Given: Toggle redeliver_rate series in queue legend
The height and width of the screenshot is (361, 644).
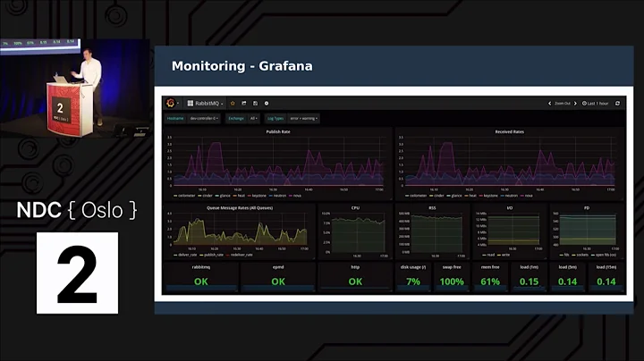Looking at the screenshot, I should click(x=240, y=255).
